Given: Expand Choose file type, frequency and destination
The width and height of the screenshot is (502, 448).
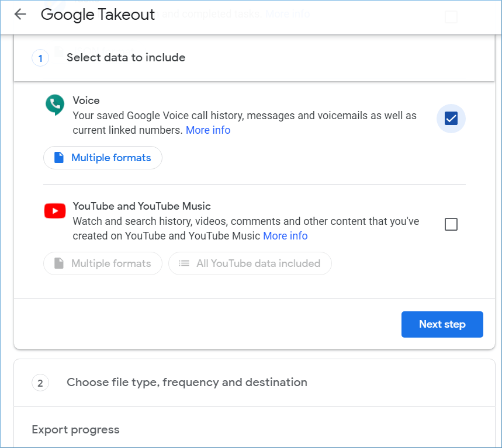Looking at the screenshot, I should pyautogui.click(x=254, y=383).
